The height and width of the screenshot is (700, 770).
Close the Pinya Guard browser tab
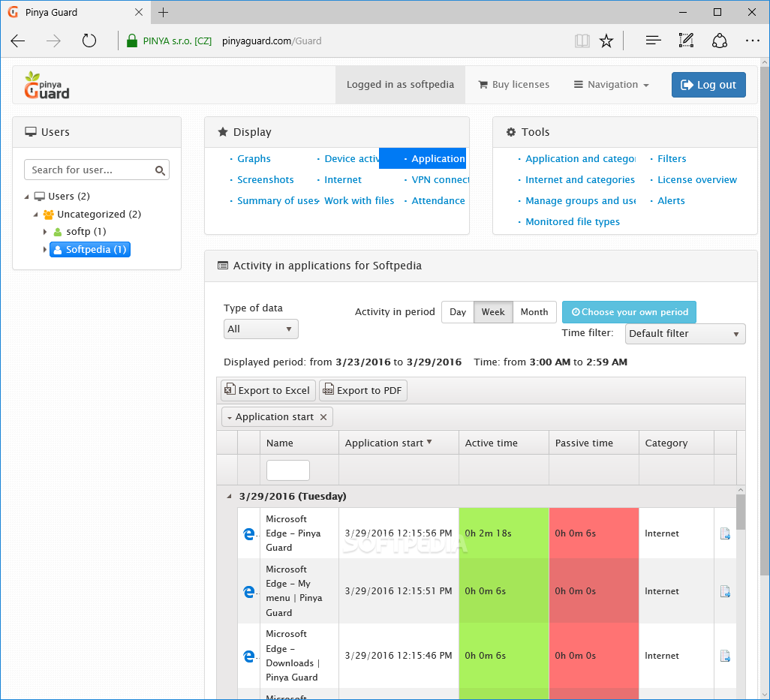pyautogui.click(x=139, y=12)
